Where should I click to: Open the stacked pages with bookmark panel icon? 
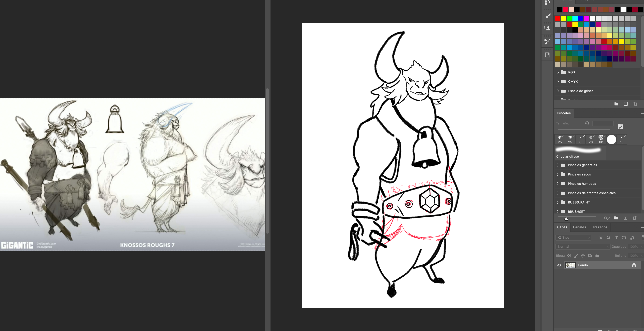coord(547,55)
